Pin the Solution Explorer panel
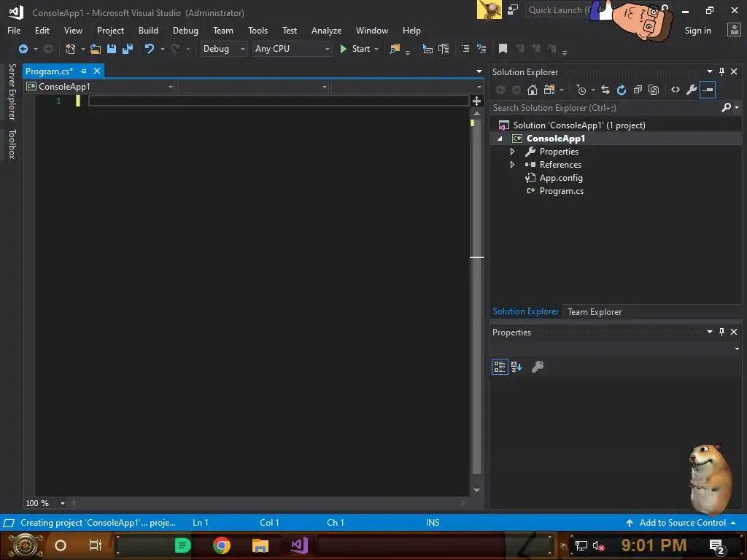Screen dimensions: 747x560 [721, 71]
